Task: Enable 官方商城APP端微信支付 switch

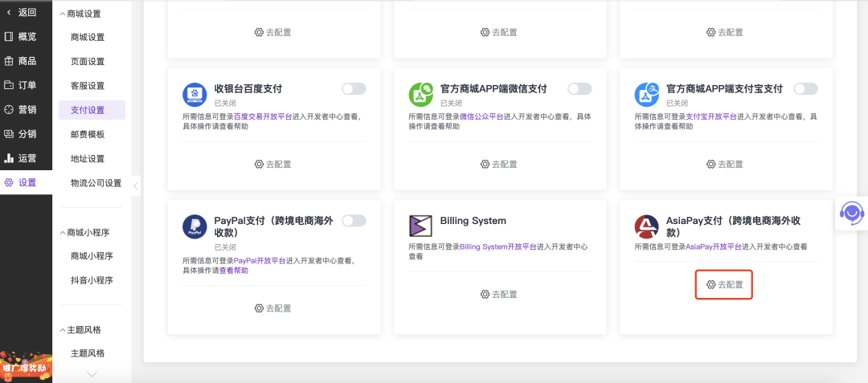Action: [x=579, y=88]
